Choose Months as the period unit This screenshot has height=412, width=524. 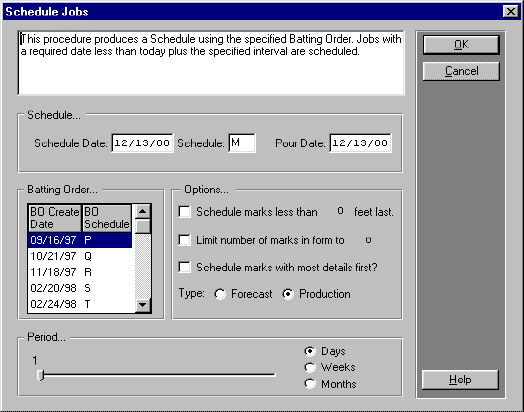(x=310, y=384)
